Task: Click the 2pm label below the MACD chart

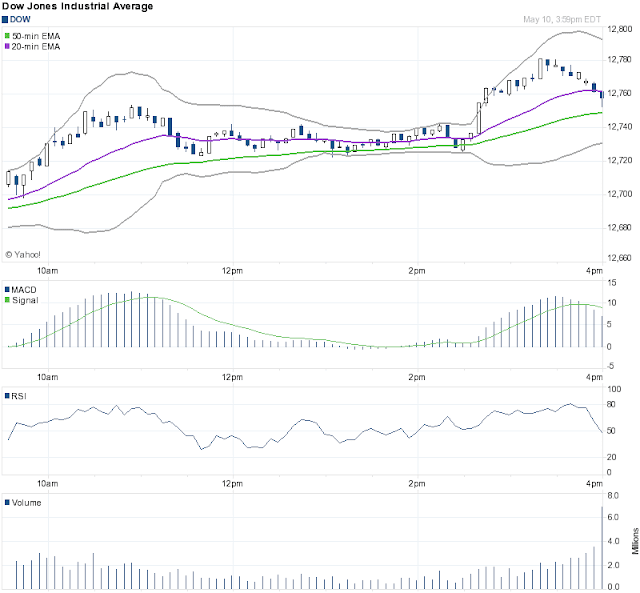Action: coord(417,377)
